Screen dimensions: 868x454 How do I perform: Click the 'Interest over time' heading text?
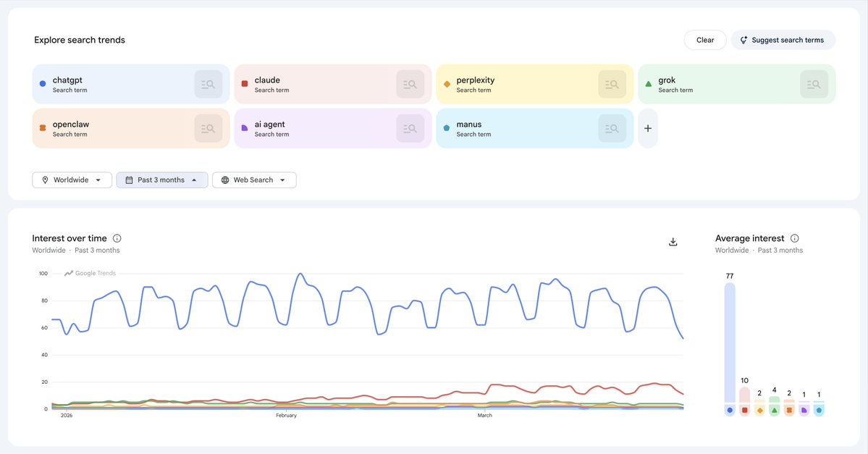click(69, 238)
